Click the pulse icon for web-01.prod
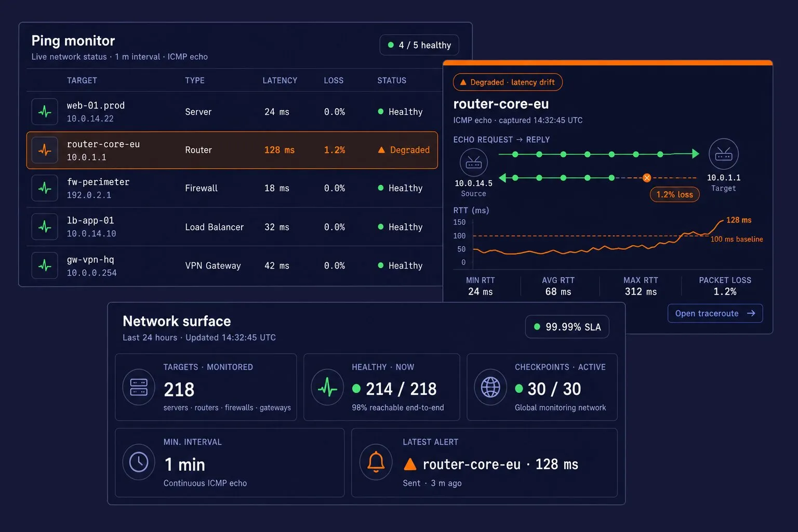The height and width of the screenshot is (532, 798). pyautogui.click(x=45, y=112)
